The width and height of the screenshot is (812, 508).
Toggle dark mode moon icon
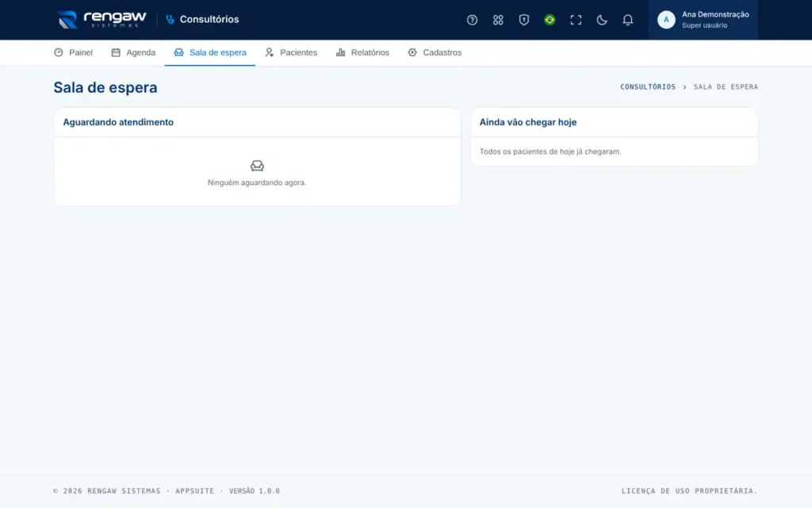tap(601, 20)
